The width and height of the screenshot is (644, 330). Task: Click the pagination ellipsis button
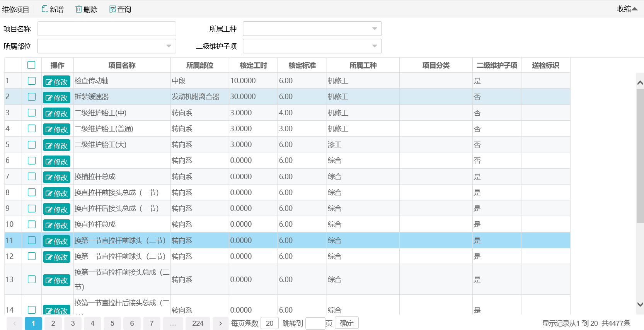tap(173, 323)
